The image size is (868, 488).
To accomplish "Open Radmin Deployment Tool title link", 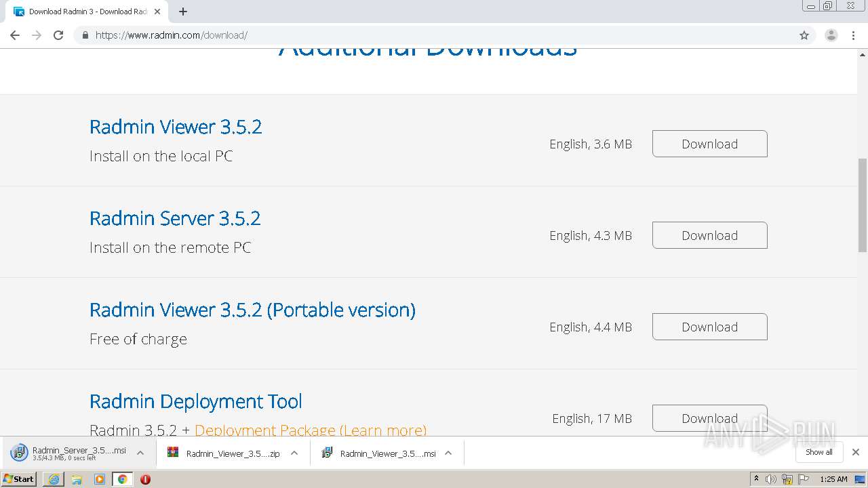I will point(196,401).
